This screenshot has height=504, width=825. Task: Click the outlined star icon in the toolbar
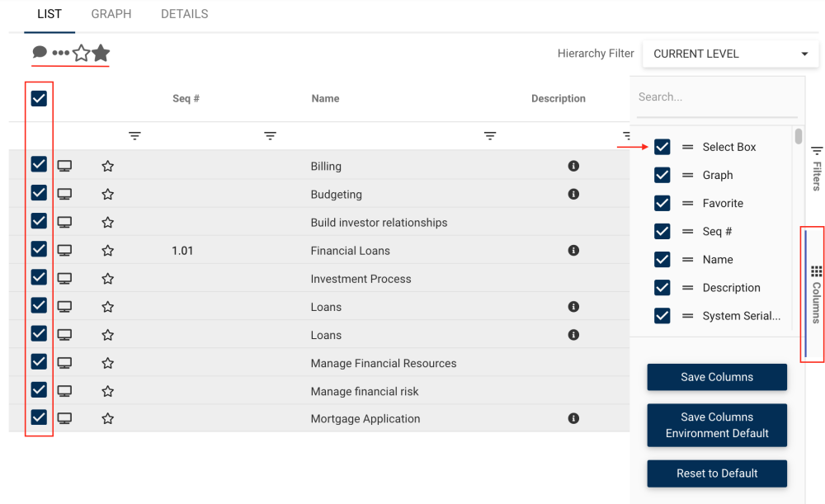(81, 54)
